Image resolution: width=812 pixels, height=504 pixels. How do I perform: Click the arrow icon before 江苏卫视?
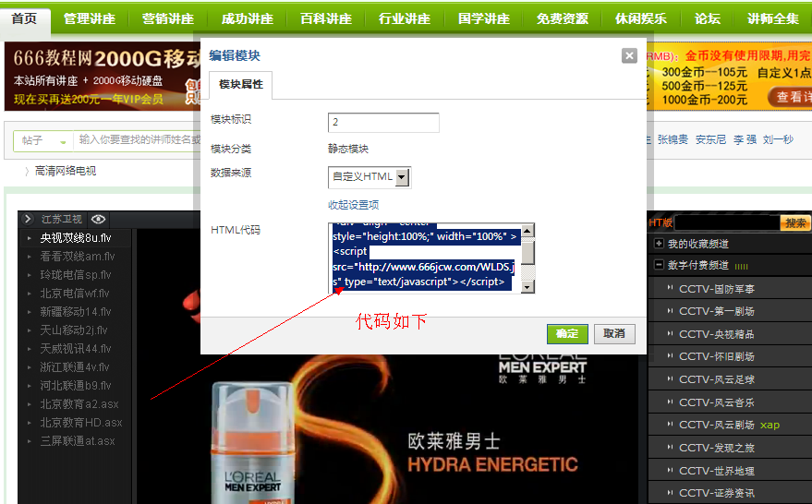click(28, 220)
